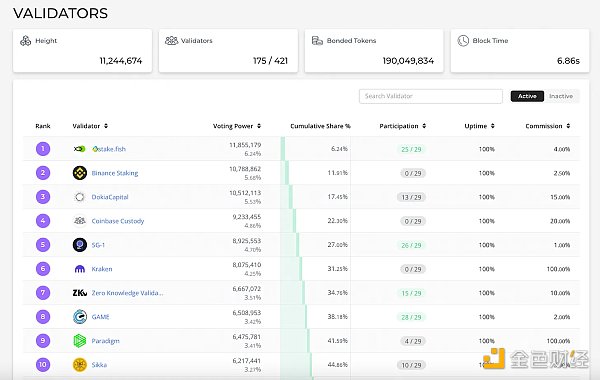Click the rank 1 purple badge
The height and width of the screenshot is (380, 600).
[x=43, y=149]
